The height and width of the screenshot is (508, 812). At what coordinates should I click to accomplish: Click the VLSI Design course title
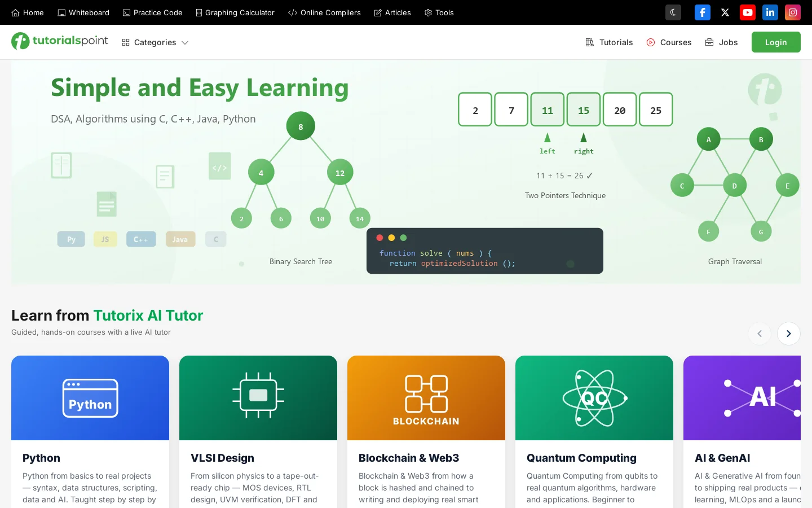tap(222, 458)
